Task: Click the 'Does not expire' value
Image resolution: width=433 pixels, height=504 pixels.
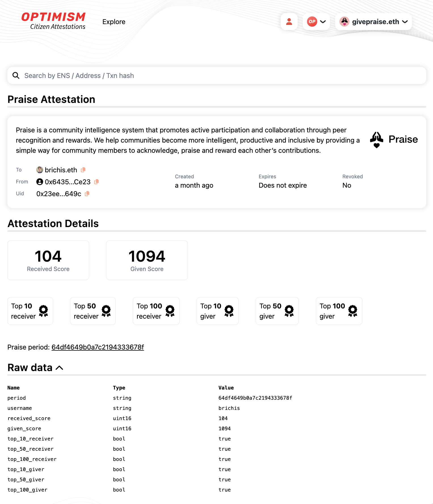Action: 283,185
